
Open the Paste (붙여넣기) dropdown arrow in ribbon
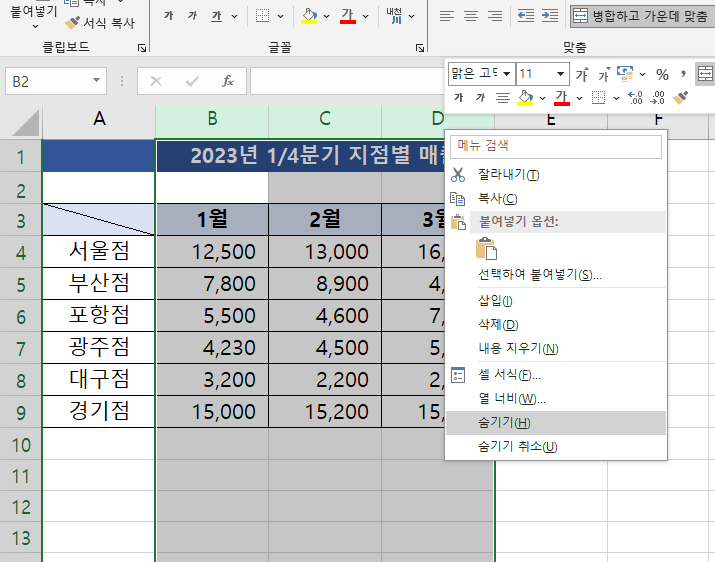[x=36, y=26]
